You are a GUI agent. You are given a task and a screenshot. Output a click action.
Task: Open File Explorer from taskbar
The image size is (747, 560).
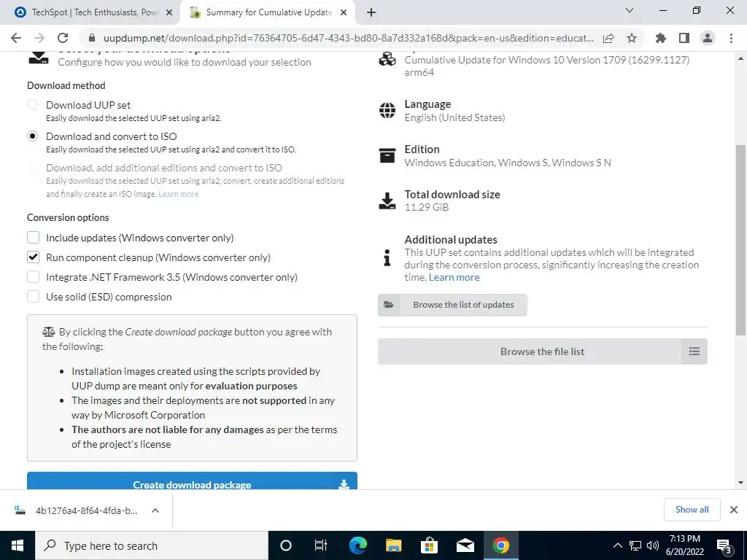pos(393,545)
